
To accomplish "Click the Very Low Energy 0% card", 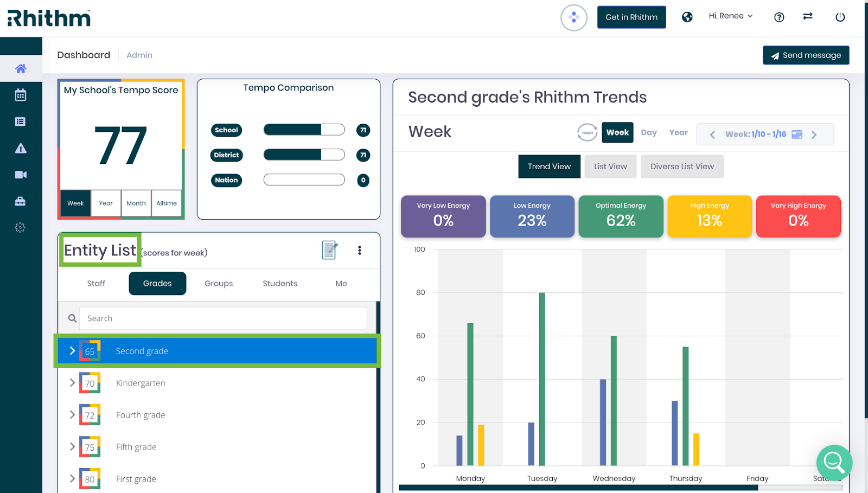I will coord(443,216).
